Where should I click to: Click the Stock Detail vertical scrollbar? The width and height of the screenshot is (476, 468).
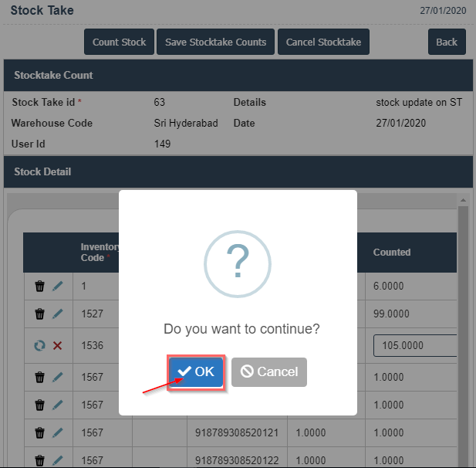(463, 324)
